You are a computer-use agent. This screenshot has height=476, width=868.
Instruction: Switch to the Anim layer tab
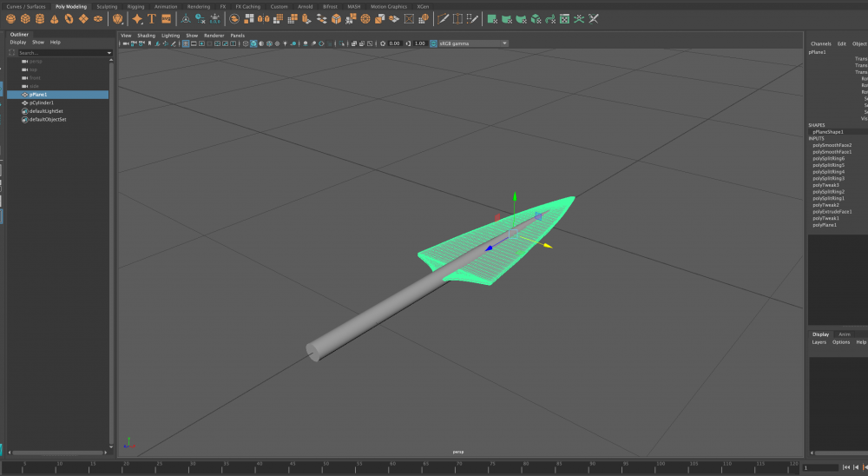pyautogui.click(x=844, y=334)
